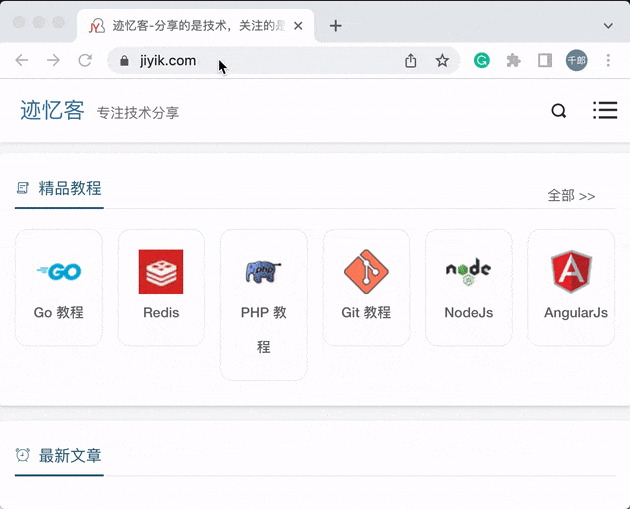Click the node logo icon

(468, 272)
